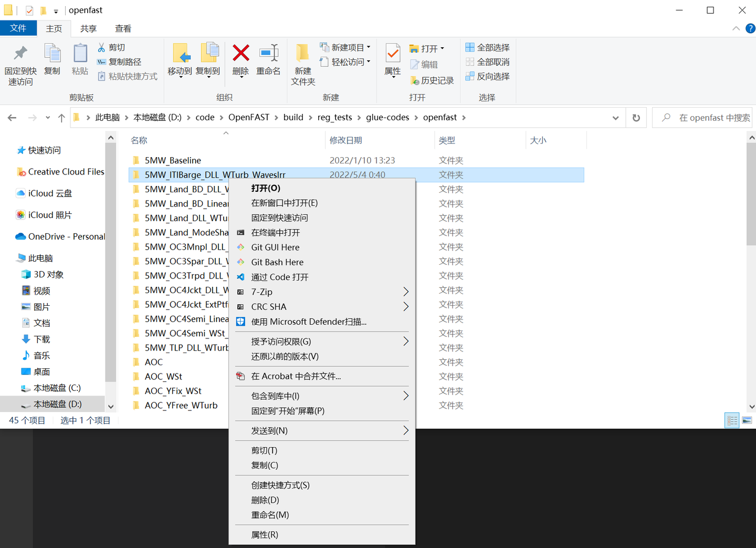Viewport: 756px width, 548px height.
Task: Select Git Bash Here from context menu
Action: pyautogui.click(x=277, y=262)
